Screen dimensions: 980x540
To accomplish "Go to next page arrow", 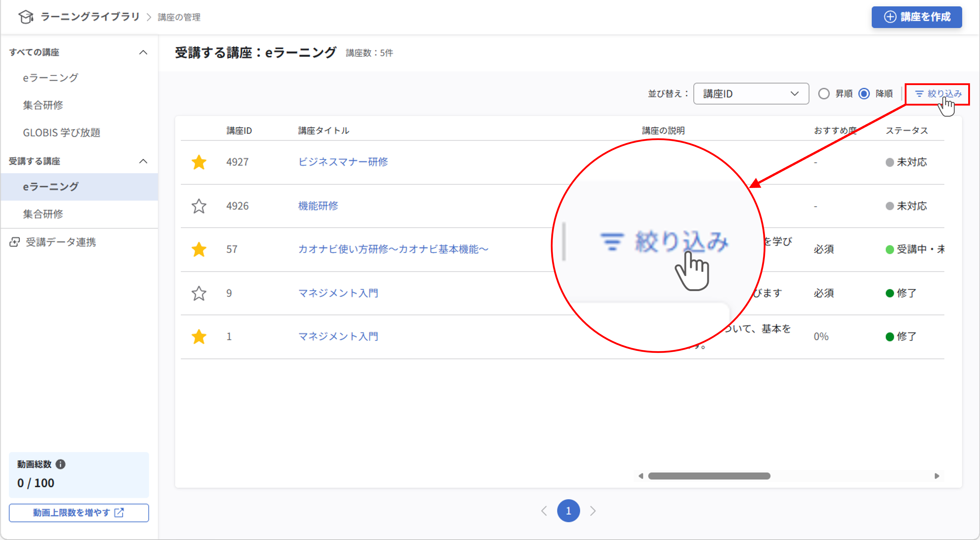I will pos(593,511).
